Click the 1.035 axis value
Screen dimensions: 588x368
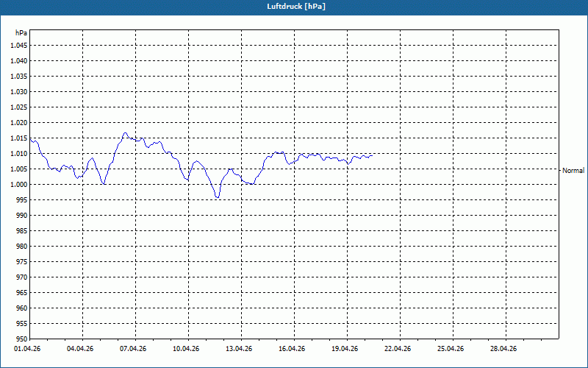19,77
